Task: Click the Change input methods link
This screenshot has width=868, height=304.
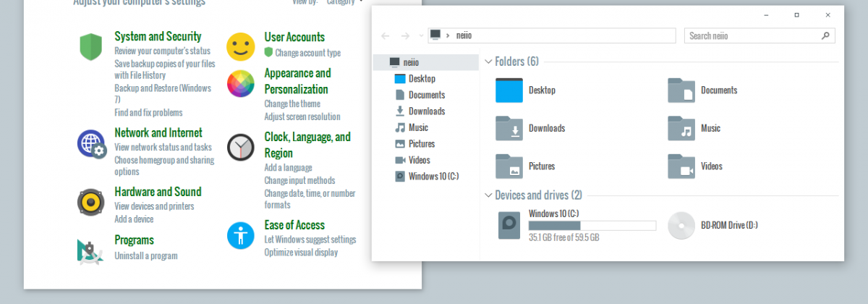Action: tap(299, 180)
